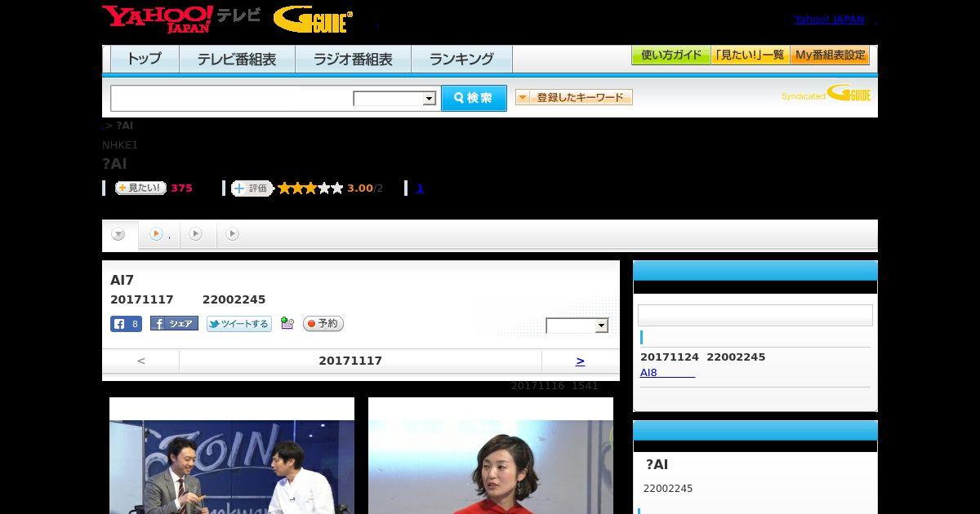
Task: Select the fourth grey play-arrow tab
Action: pos(232,235)
